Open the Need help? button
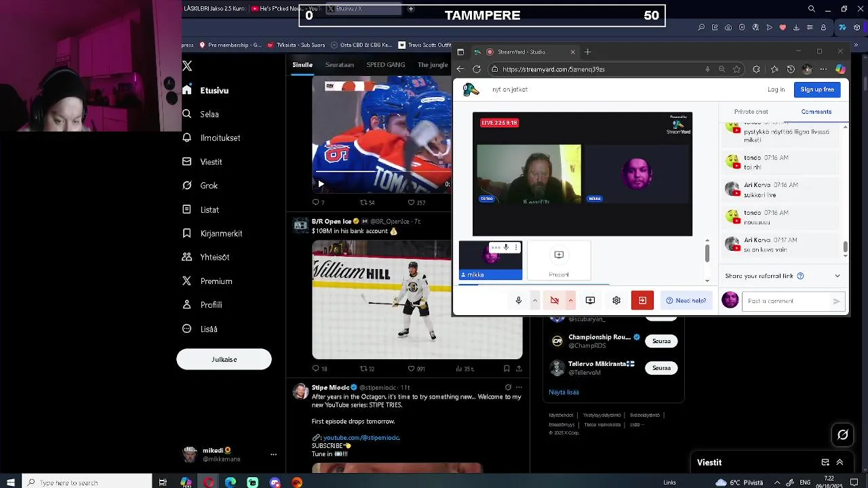 [686, 300]
